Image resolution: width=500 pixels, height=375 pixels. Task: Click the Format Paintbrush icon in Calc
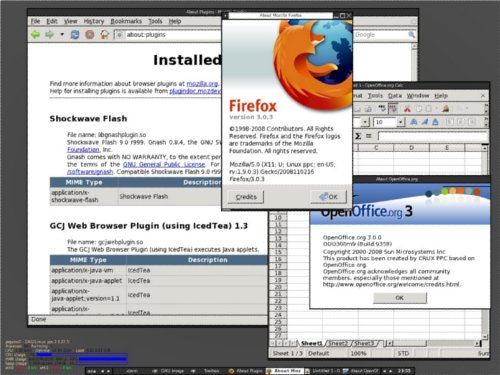coord(446,108)
